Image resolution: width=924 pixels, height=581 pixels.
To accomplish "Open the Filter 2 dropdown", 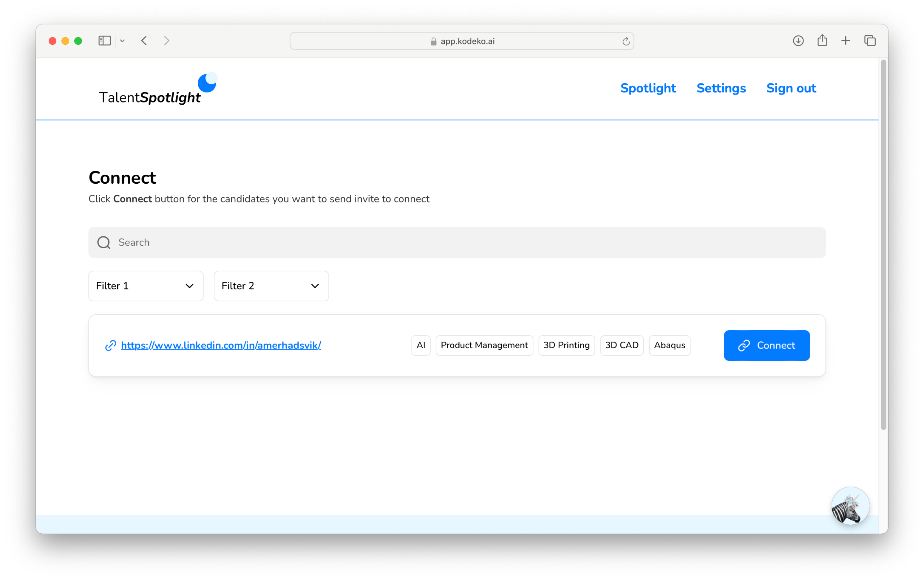I will (x=271, y=286).
